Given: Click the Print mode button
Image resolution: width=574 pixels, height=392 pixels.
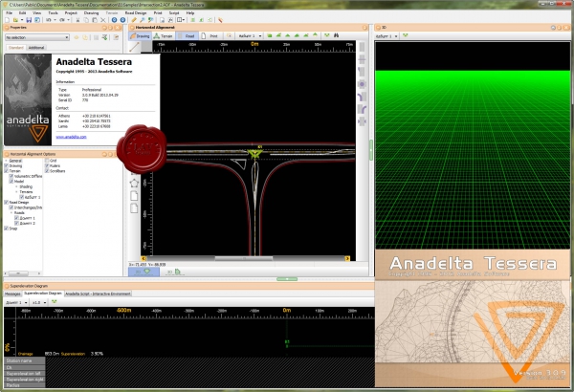Looking at the screenshot, I should (210, 36).
